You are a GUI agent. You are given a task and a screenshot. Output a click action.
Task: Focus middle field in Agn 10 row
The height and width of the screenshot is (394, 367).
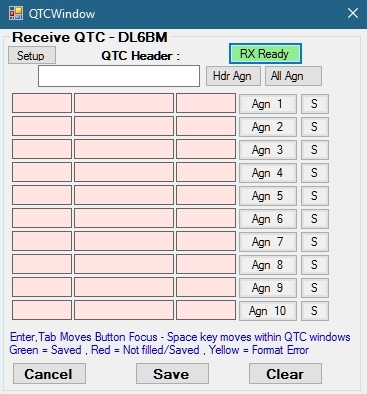(x=124, y=310)
